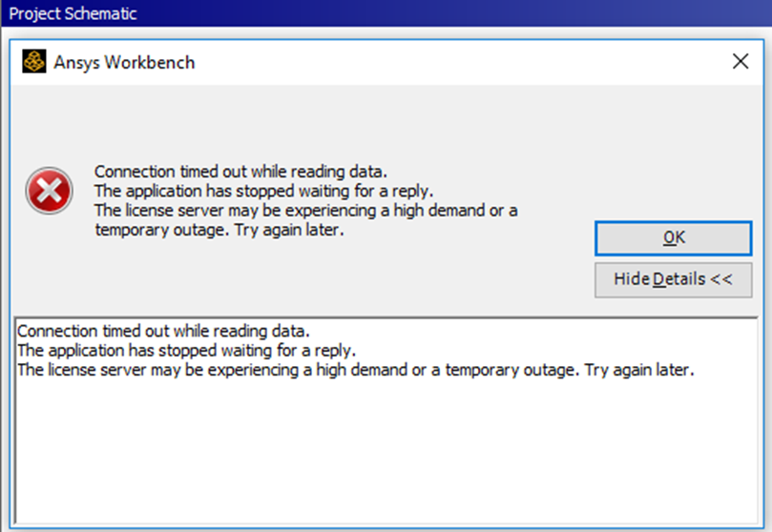Click the message line 'The license server may be experiencing'
The height and width of the screenshot is (532, 772).
point(305,211)
